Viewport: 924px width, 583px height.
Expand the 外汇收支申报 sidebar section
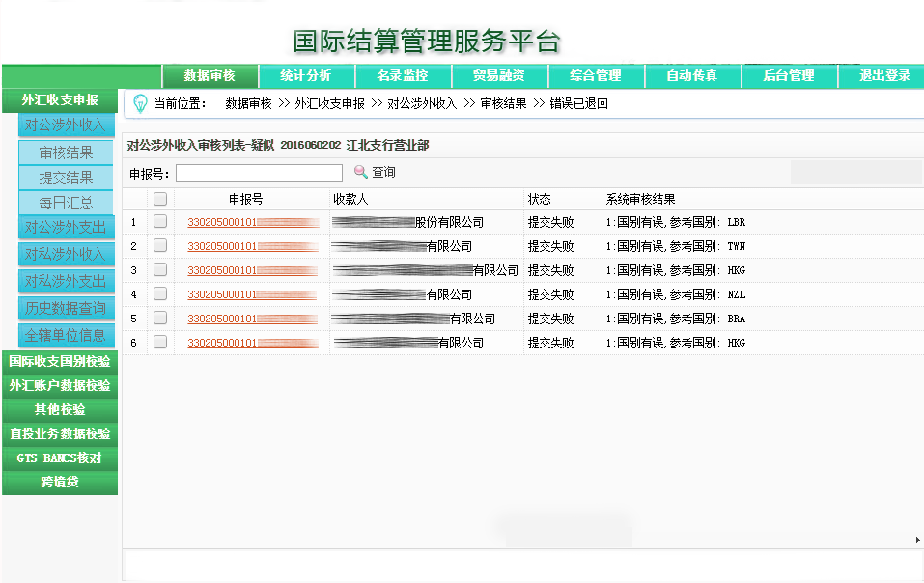tap(60, 99)
